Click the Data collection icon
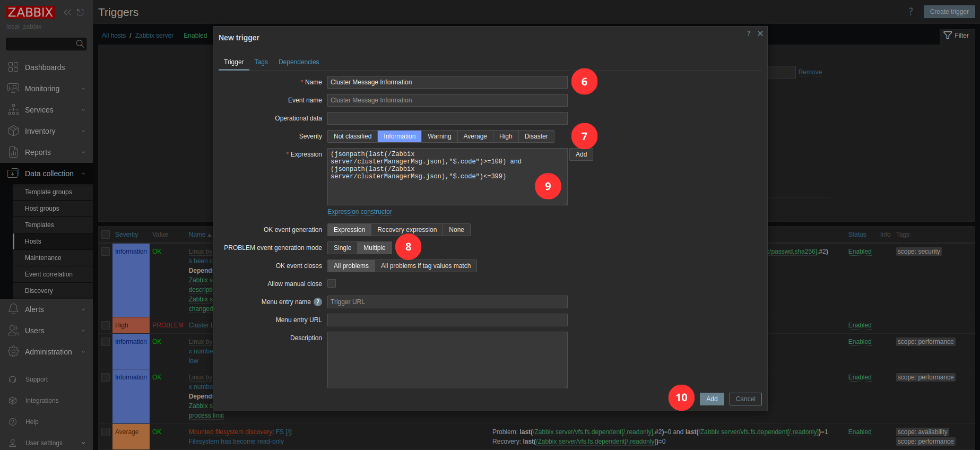This screenshot has height=450, width=980. [13, 173]
